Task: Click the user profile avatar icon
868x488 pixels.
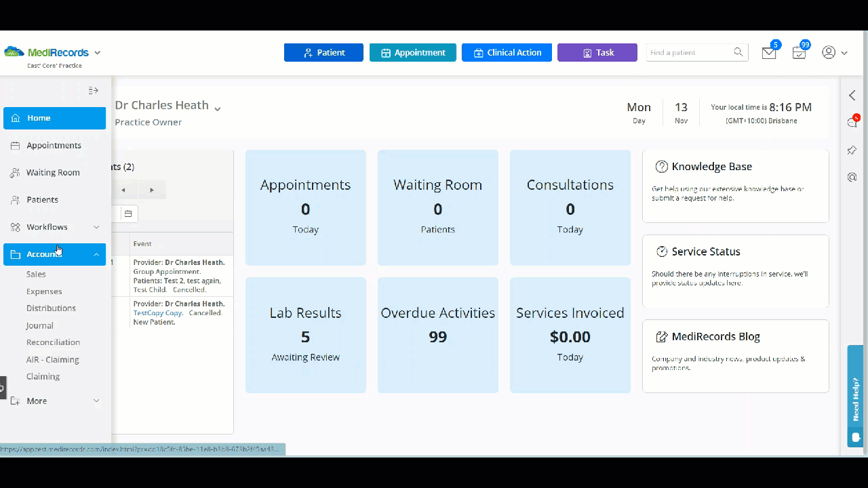Action: tap(829, 52)
